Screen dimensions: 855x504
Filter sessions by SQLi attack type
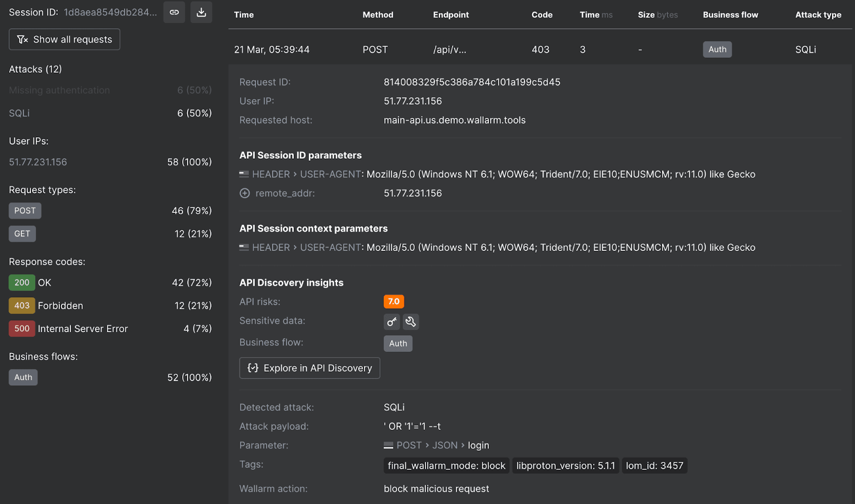tap(19, 113)
